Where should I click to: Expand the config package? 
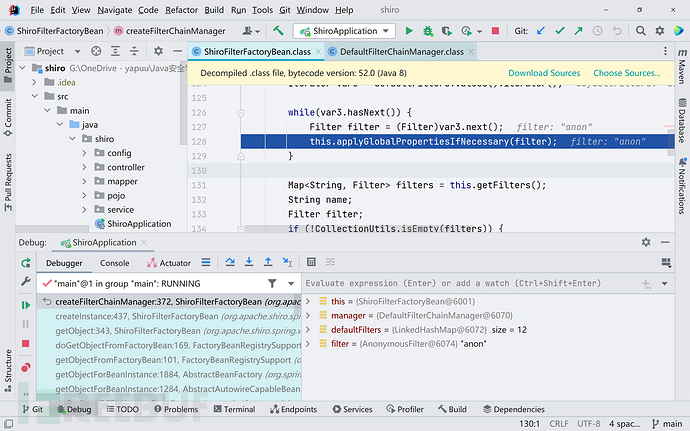(x=84, y=153)
